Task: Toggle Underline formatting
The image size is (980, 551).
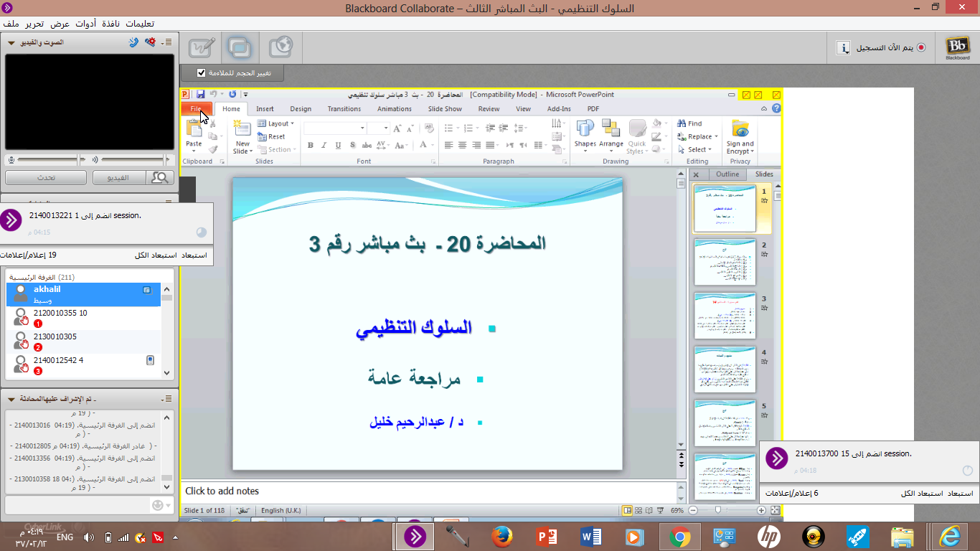Action: (337, 145)
